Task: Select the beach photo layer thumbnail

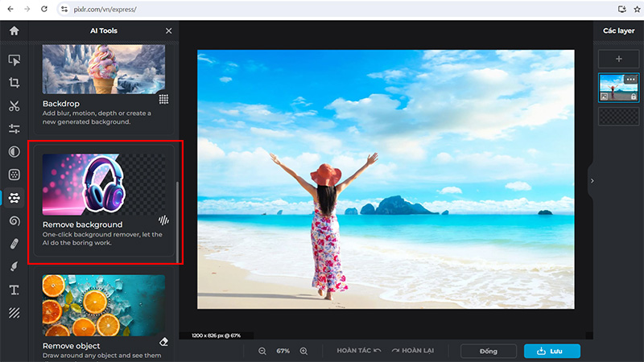Action: (618, 88)
